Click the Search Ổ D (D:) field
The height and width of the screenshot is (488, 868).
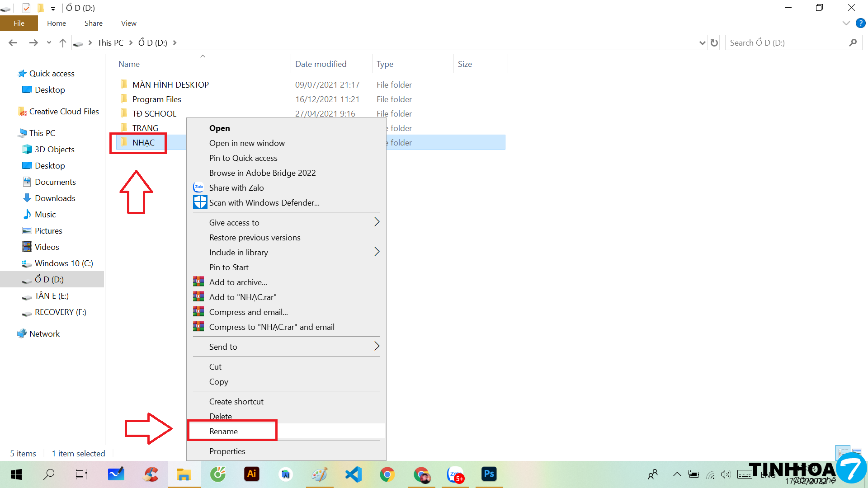787,42
